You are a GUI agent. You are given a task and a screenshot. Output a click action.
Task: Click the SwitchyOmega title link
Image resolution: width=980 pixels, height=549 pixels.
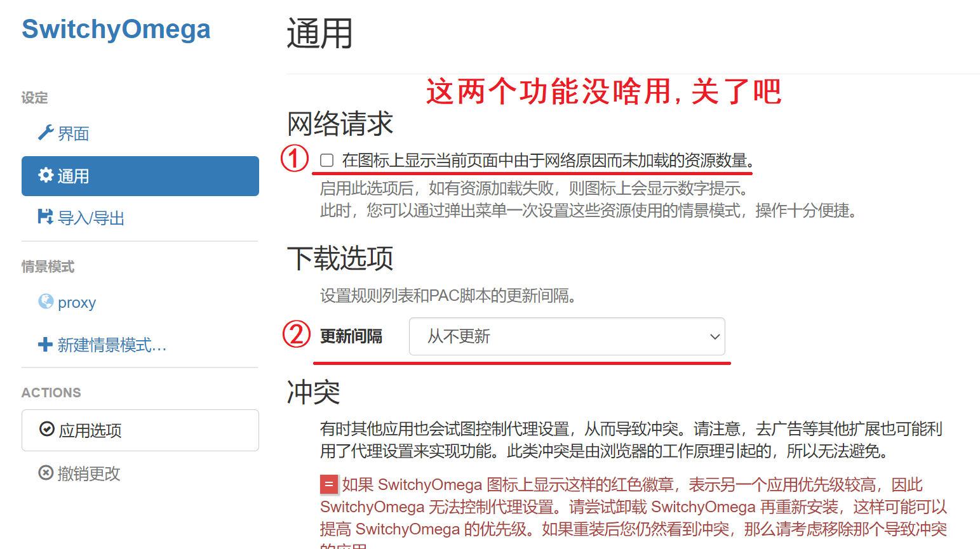(116, 29)
